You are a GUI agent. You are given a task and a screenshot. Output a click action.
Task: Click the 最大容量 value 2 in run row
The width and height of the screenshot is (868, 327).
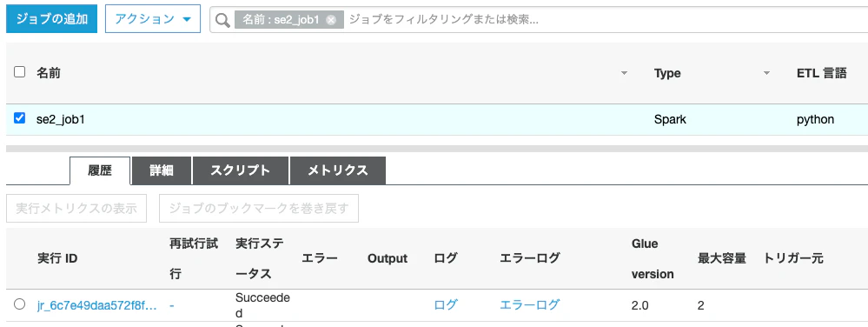click(x=701, y=305)
